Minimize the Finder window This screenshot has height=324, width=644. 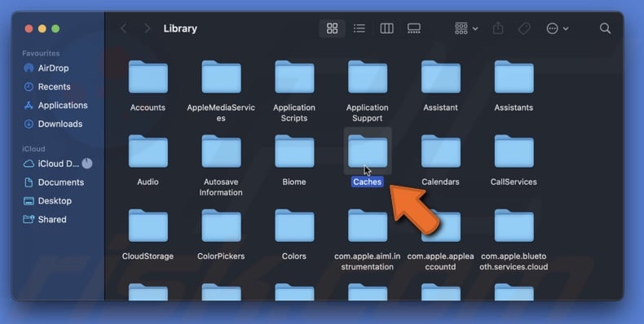(x=42, y=28)
